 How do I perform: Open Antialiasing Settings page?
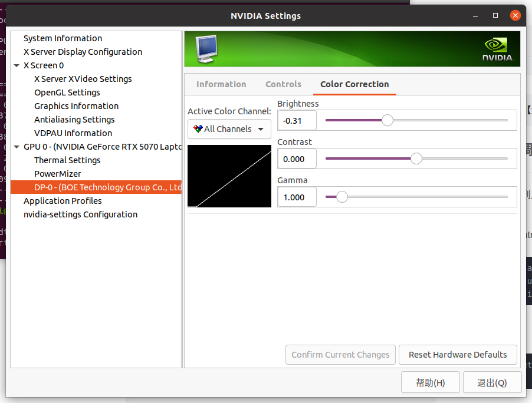[74, 120]
